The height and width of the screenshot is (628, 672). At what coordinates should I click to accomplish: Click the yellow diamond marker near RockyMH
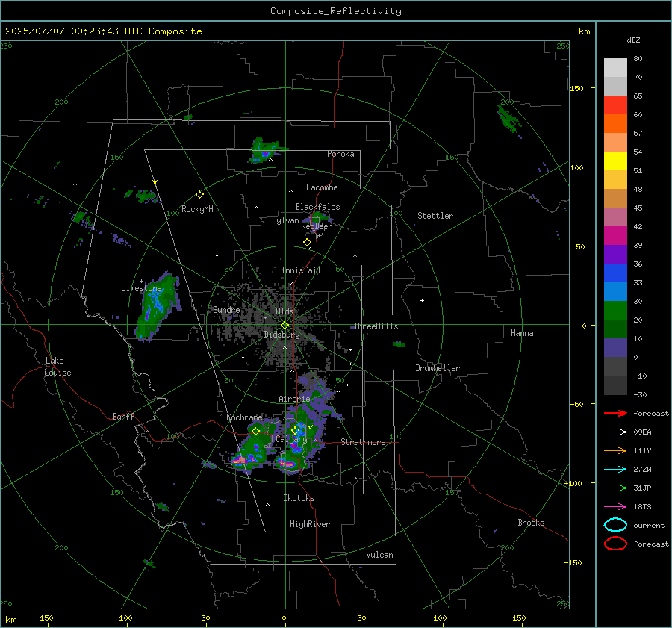pos(199,195)
